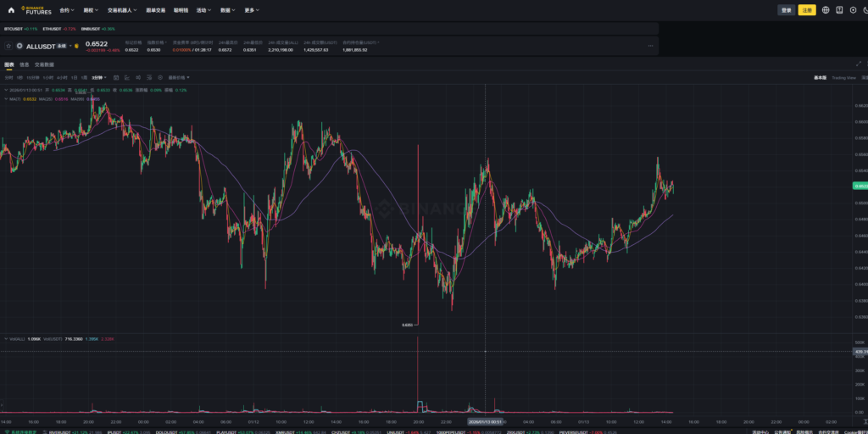Open the language globe icon
The height and width of the screenshot is (434, 868).
click(x=826, y=10)
